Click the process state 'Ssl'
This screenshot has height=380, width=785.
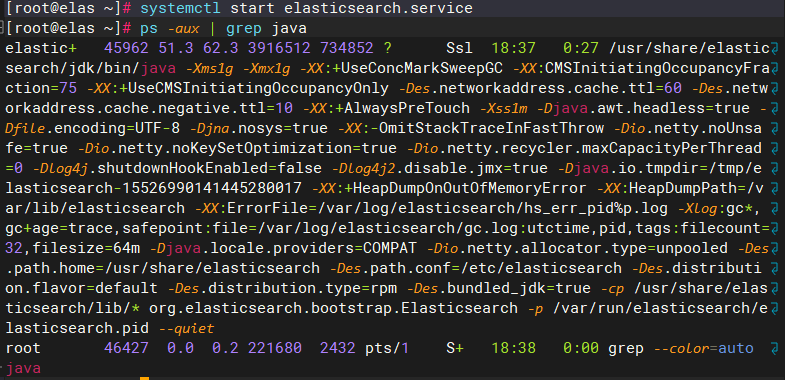click(459, 48)
